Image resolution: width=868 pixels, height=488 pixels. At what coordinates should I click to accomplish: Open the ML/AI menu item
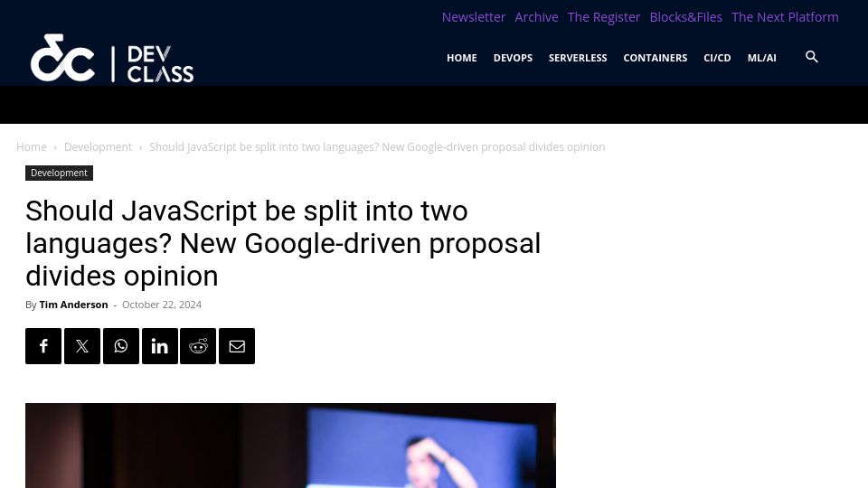(x=761, y=58)
